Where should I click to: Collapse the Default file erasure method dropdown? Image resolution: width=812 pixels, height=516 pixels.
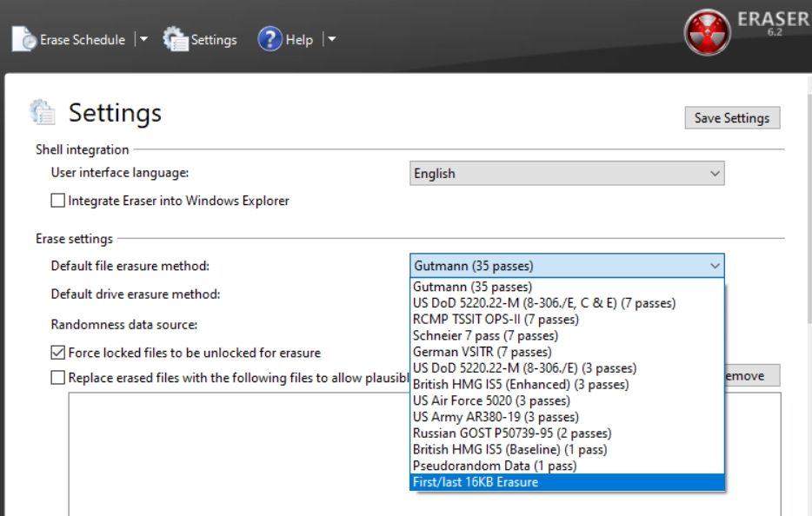tap(567, 266)
